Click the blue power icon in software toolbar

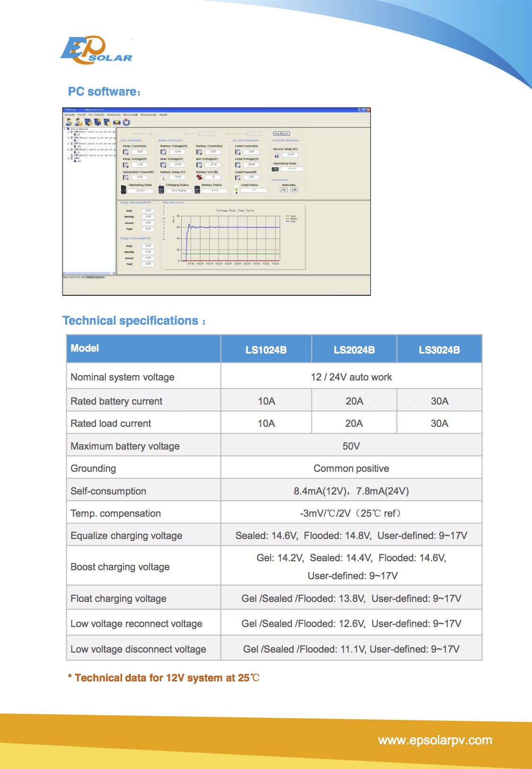[x=126, y=122]
